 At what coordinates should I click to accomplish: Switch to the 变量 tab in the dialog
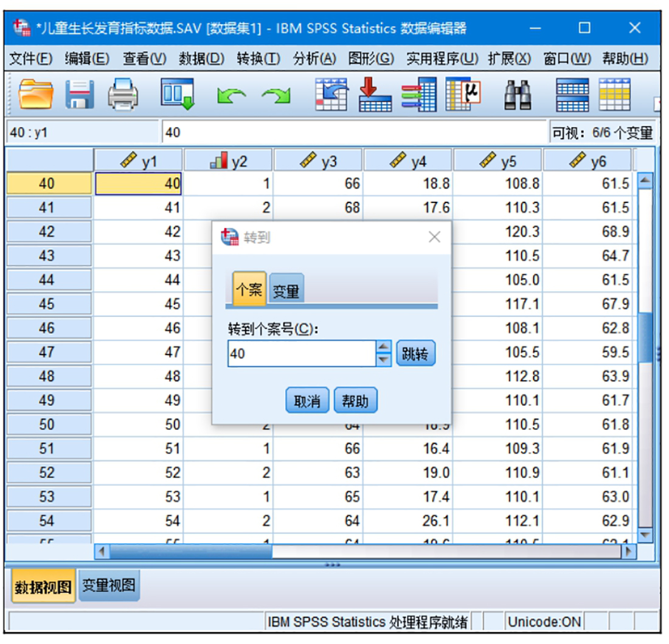click(x=286, y=291)
